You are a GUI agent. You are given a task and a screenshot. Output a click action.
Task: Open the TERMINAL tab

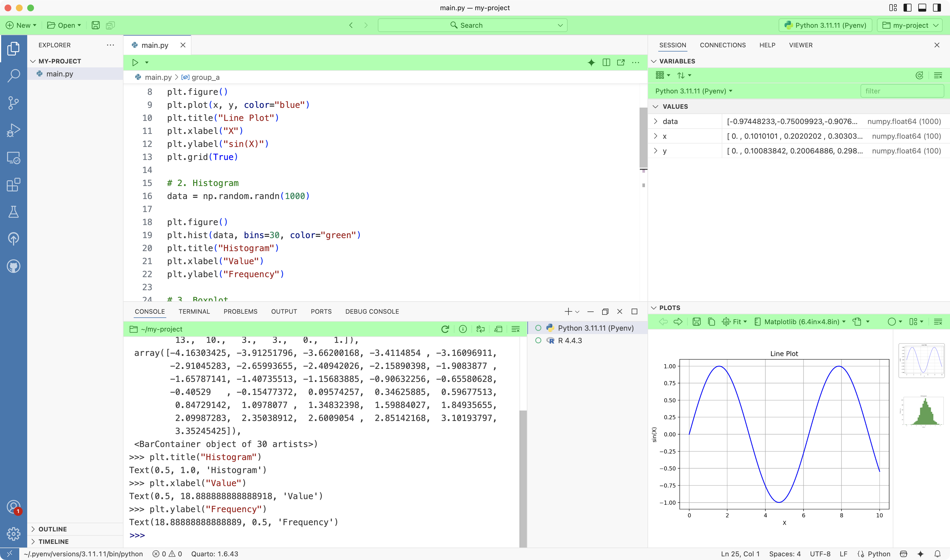194,311
